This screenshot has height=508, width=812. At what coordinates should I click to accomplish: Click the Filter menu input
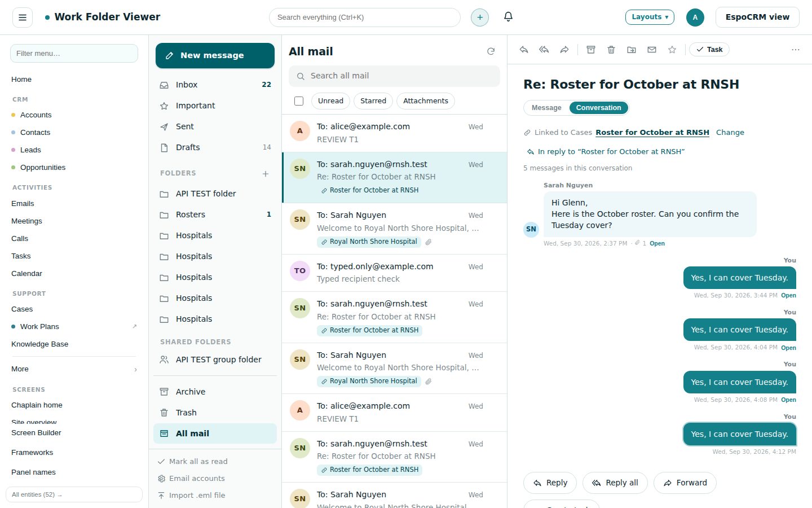(x=74, y=53)
